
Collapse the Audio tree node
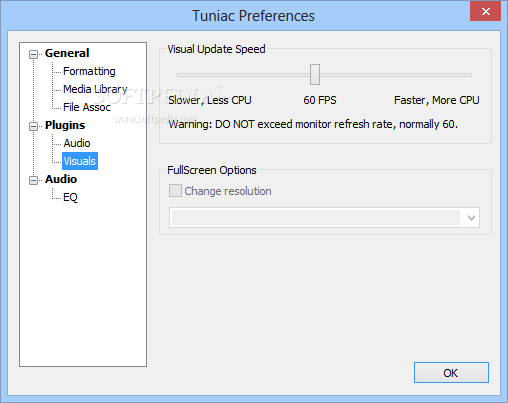(x=33, y=180)
